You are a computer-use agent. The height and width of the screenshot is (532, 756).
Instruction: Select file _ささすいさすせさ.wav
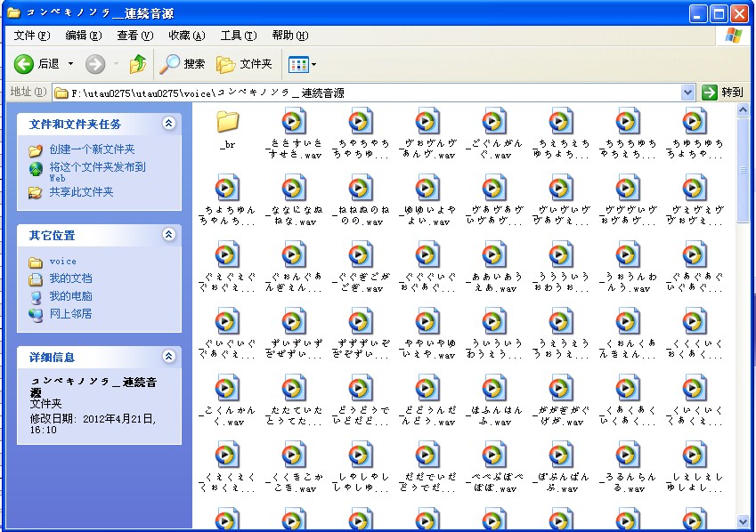294,133
